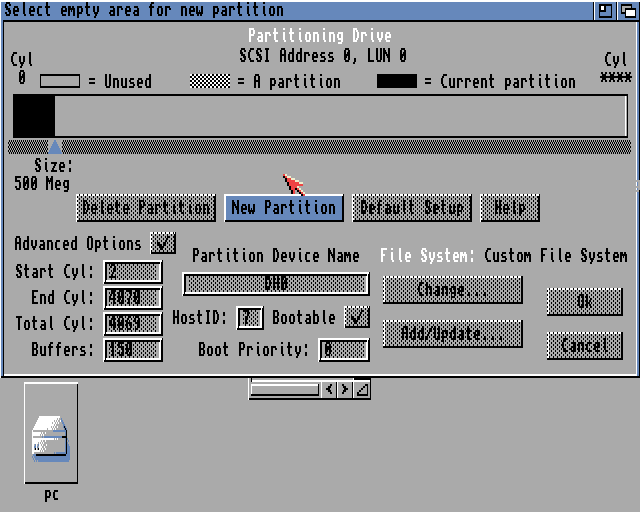Select the black current partition block

34,116
